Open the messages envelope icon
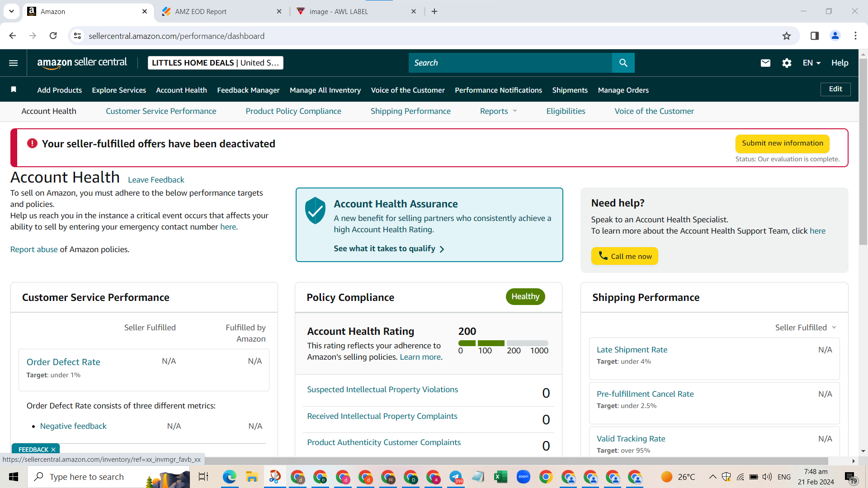 765,63
